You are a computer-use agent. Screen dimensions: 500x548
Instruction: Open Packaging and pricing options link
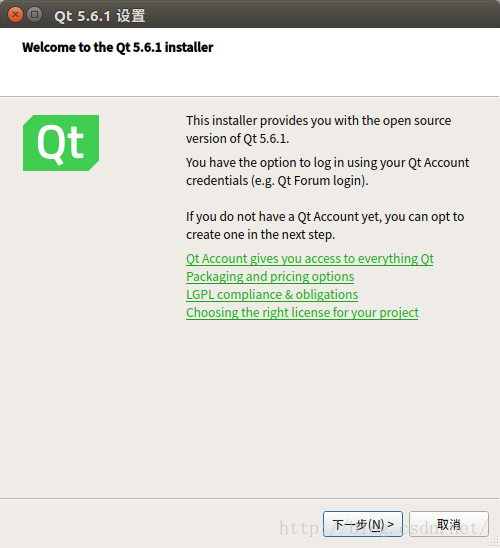[270, 277]
